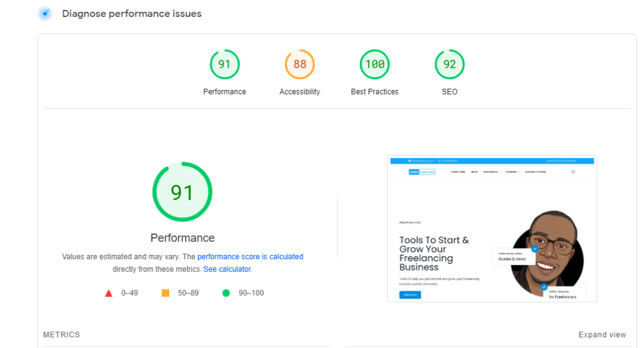Click the Accessibility category label
This screenshot has width=644, height=348.
[x=299, y=92]
